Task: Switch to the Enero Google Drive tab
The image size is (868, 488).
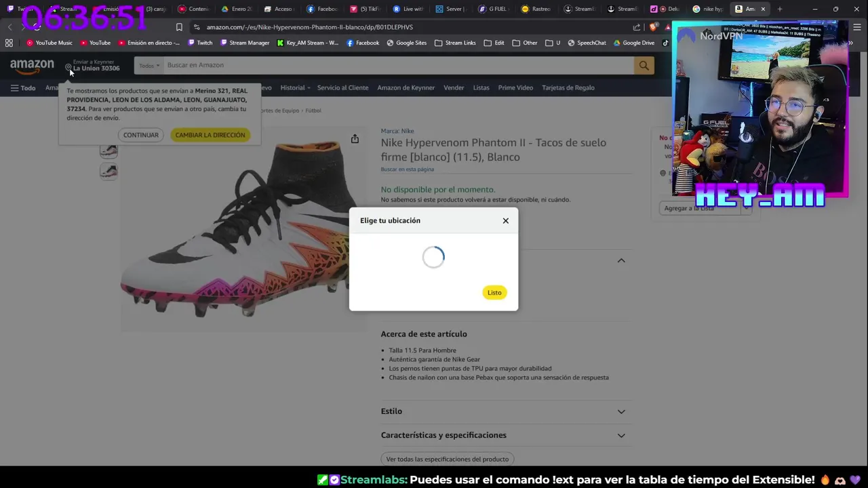Action: (237, 9)
